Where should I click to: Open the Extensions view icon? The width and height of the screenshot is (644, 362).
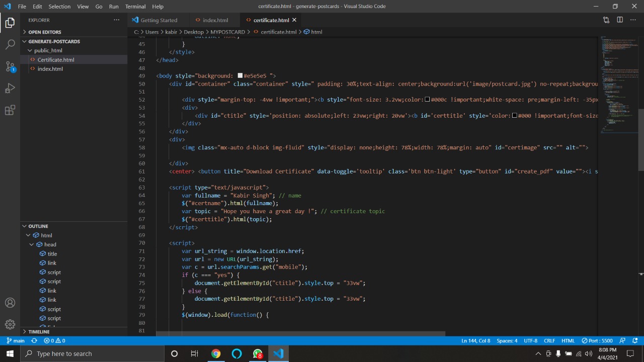[x=10, y=111]
